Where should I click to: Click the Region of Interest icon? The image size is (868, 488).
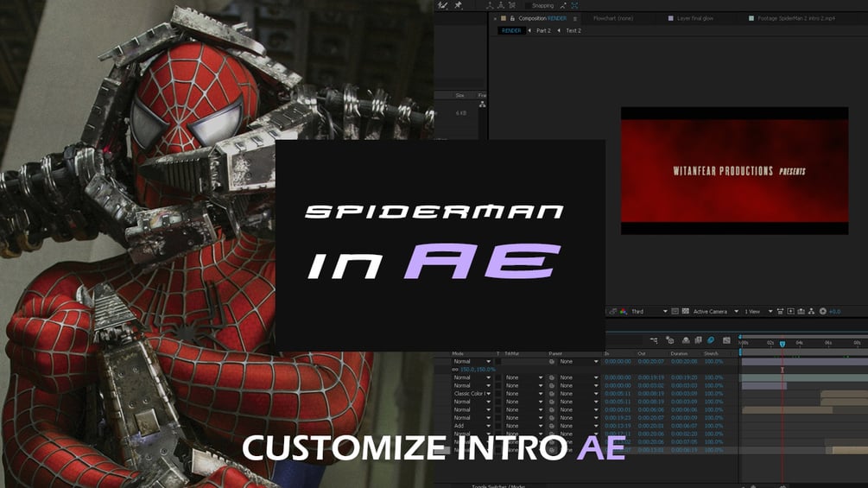(675, 312)
